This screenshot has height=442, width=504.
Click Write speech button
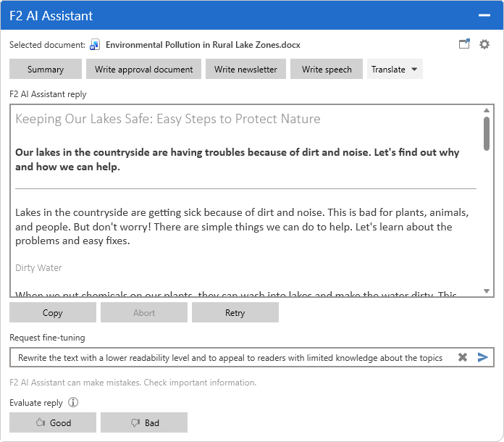pos(327,69)
